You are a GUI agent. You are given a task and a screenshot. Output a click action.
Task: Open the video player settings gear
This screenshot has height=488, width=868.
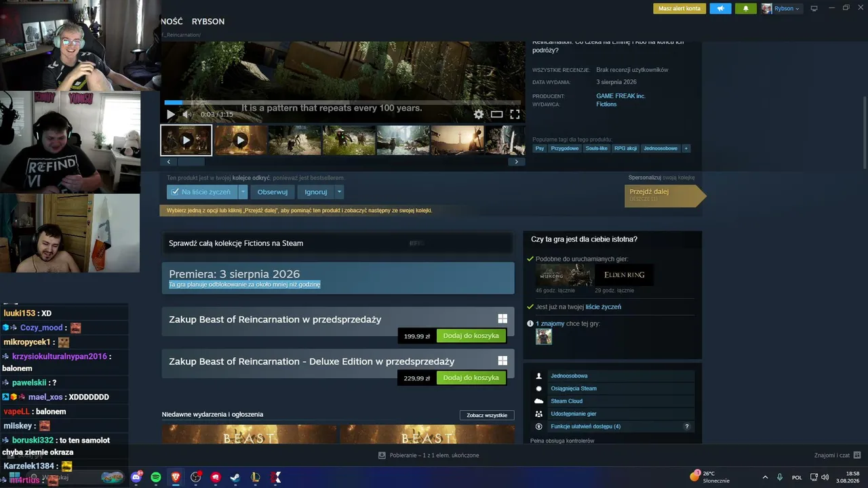(479, 115)
